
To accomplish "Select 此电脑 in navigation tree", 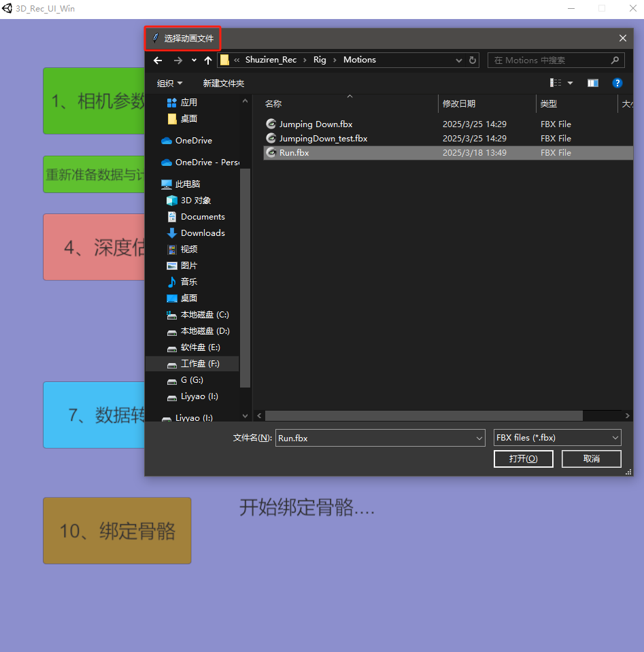I will click(181, 184).
